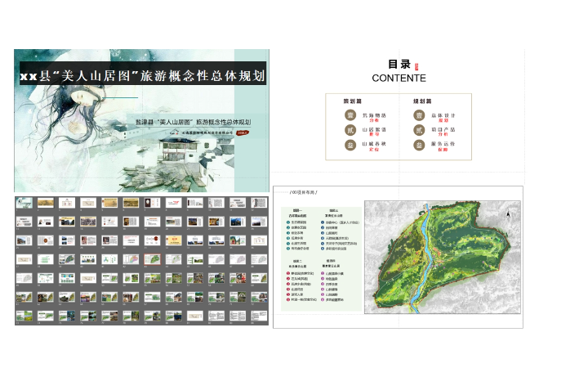The width and height of the screenshot is (588, 368).
Task: Click the 贰 circle under 规划篇
Action: pos(419,130)
